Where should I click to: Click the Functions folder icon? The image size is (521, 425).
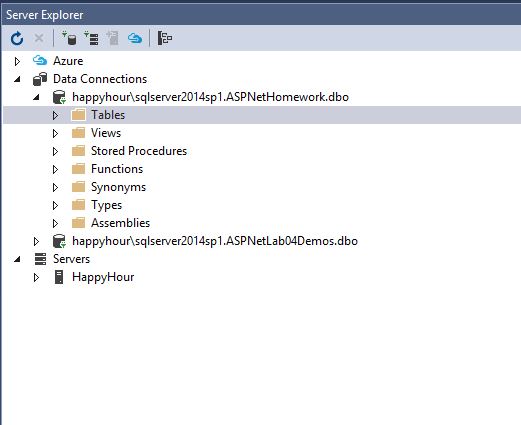[x=78, y=169]
